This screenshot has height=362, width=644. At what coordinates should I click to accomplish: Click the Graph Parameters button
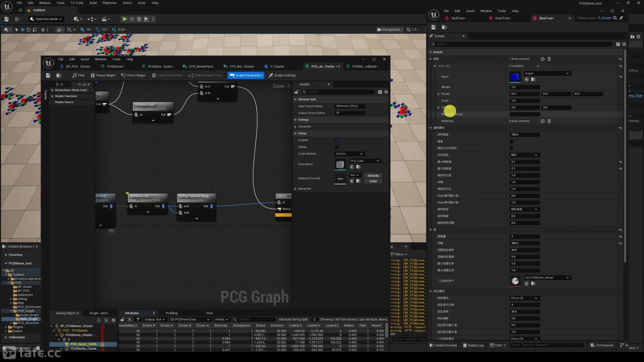[246, 75]
